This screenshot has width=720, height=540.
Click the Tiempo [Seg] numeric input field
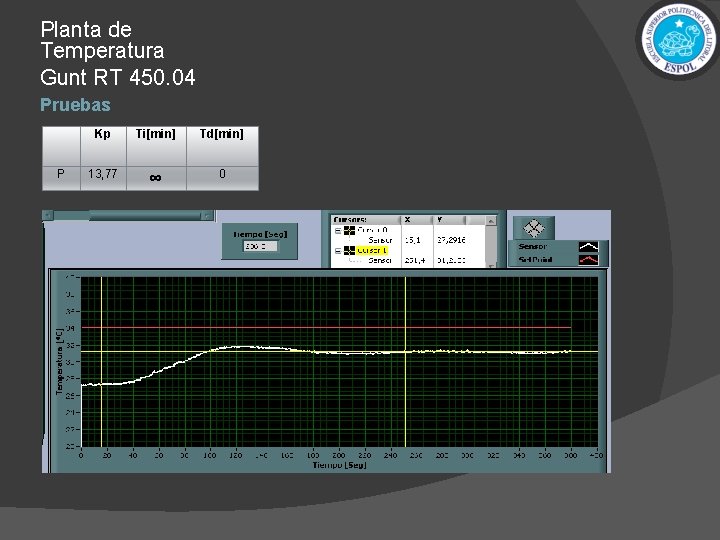[260, 246]
